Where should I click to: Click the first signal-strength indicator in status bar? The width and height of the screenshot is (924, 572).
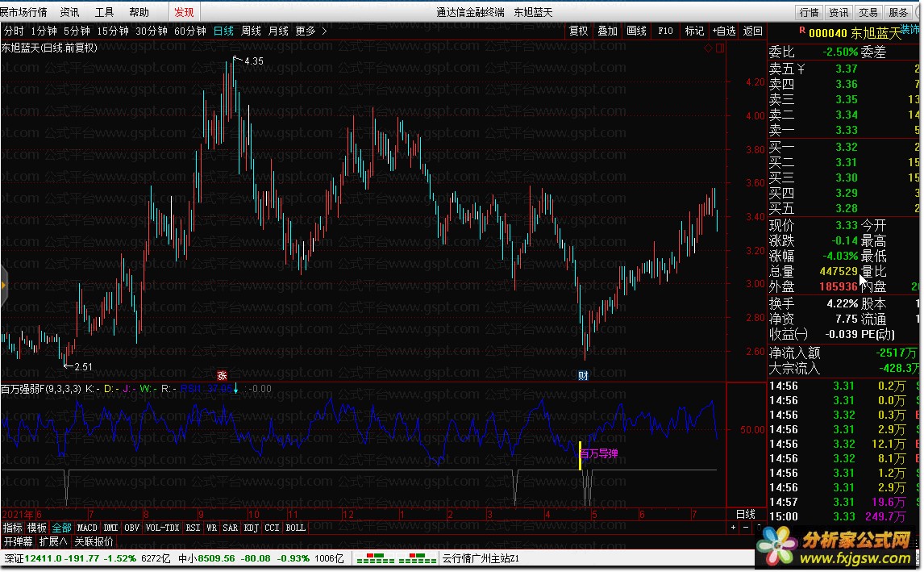[376, 557]
